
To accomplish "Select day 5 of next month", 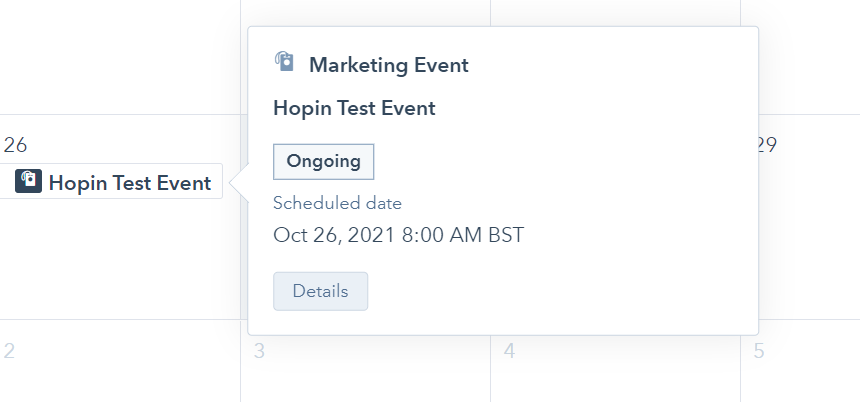I will click(759, 351).
